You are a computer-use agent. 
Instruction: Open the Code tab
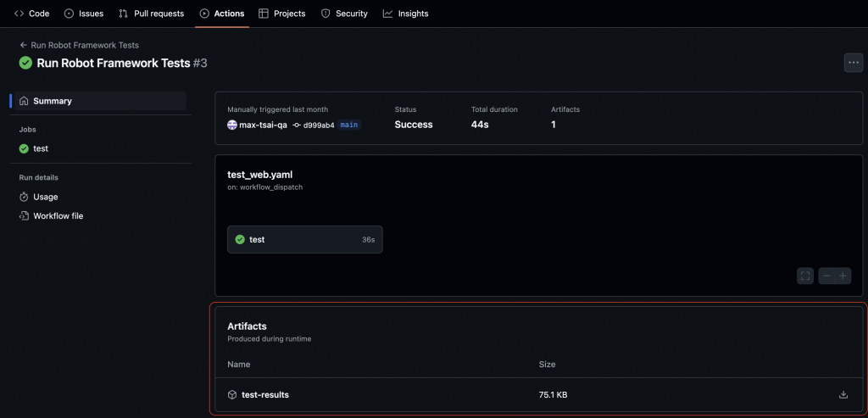coord(31,14)
